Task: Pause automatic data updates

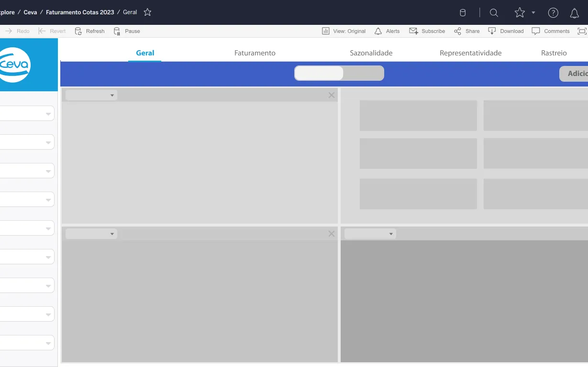Action: 127,31
